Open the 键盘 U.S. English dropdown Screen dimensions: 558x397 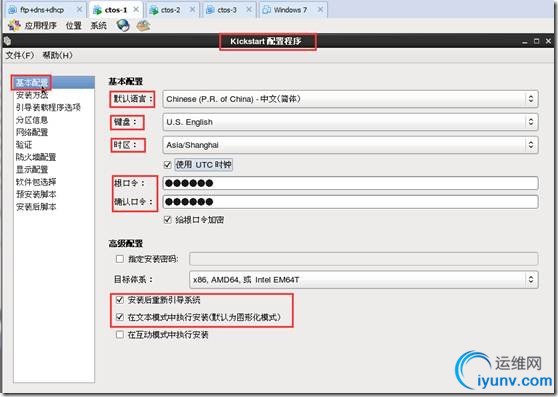coord(350,122)
